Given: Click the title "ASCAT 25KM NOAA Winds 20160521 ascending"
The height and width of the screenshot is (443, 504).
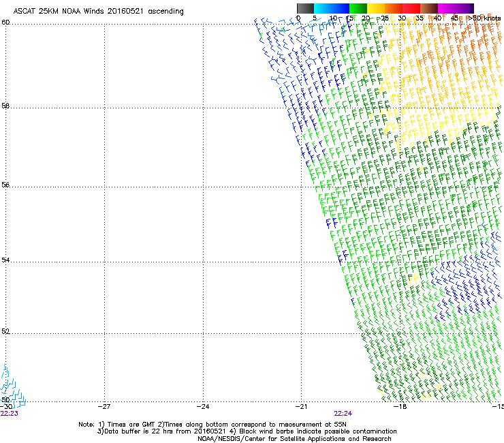Looking at the screenshot, I should (98, 12).
